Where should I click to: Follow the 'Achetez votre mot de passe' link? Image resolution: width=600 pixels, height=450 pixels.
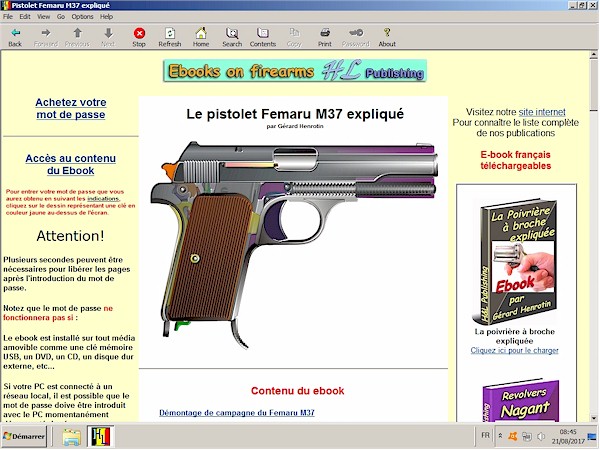pyautogui.click(x=71, y=108)
